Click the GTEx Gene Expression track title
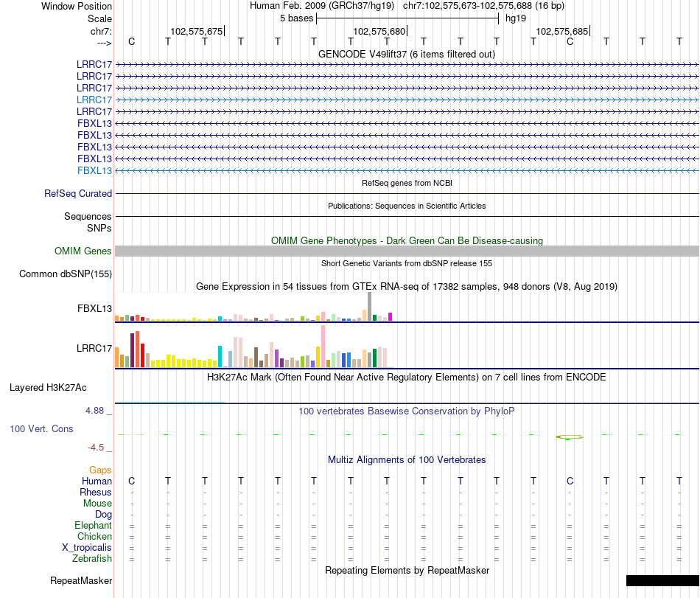This screenshot has height=598, width=700. point(407,287)
